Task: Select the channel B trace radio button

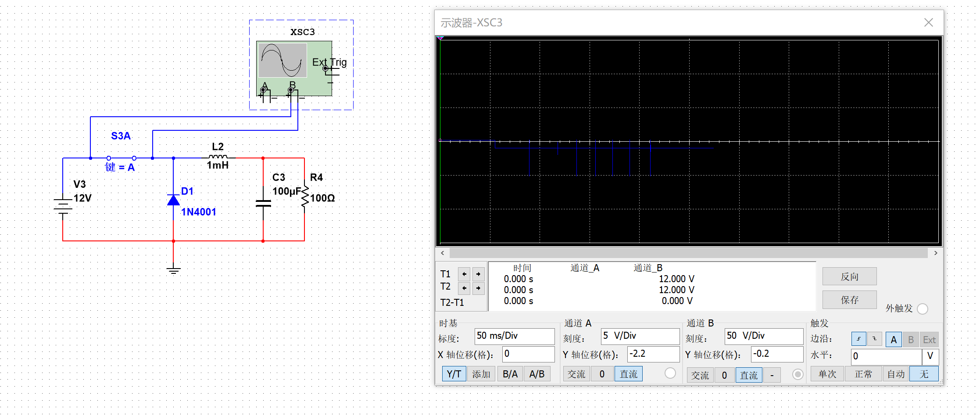Action: [x=798, y=374]
